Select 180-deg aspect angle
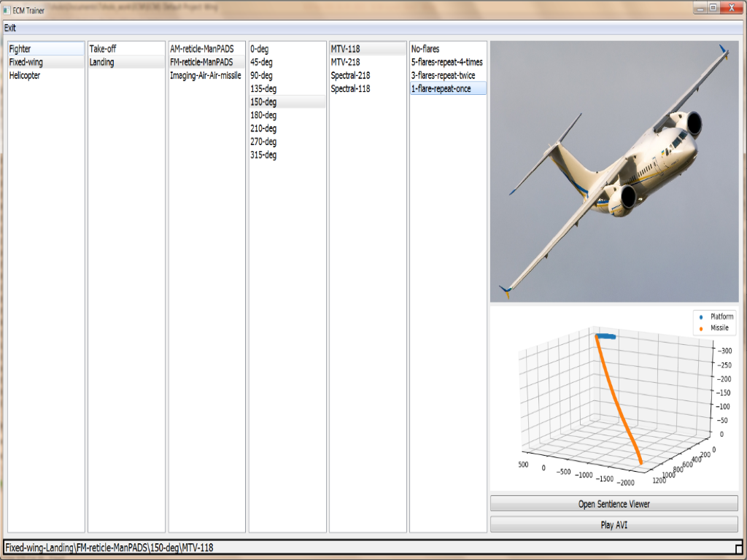Screen dimensions: 747x560 pyautogui.click(x=263, y=115)
